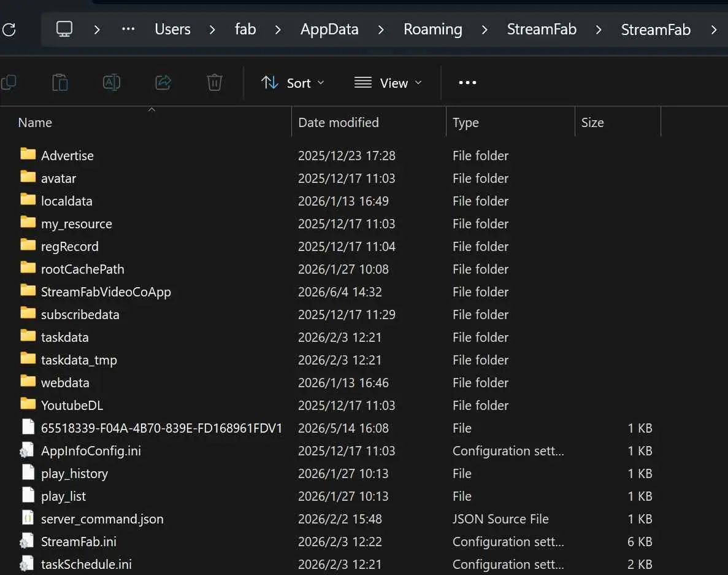Click date 2026/6/4 14:32
The height and width of the screenshot is (575, 728).
coord(340,291)
